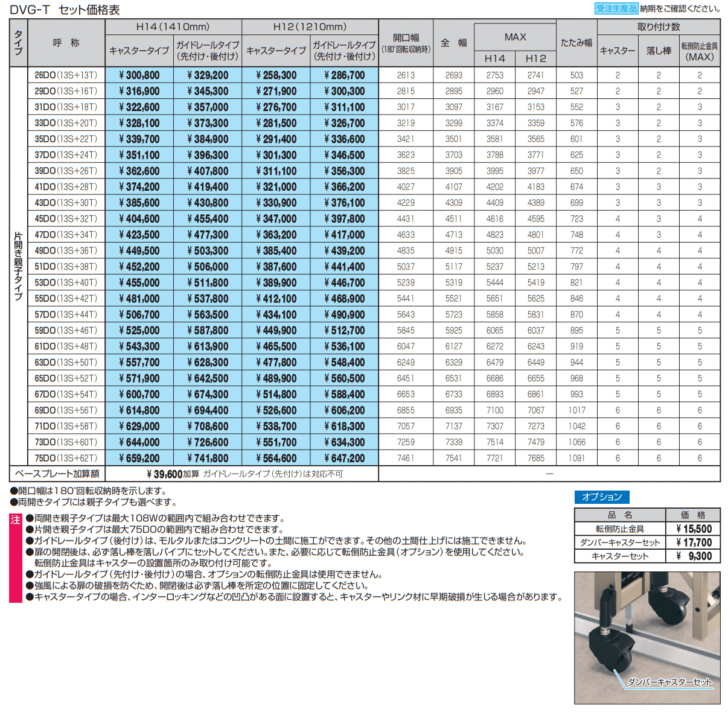Click the red 注 note marker
Image resolution: width=728 pixels, height=712 pixels.
16,520
